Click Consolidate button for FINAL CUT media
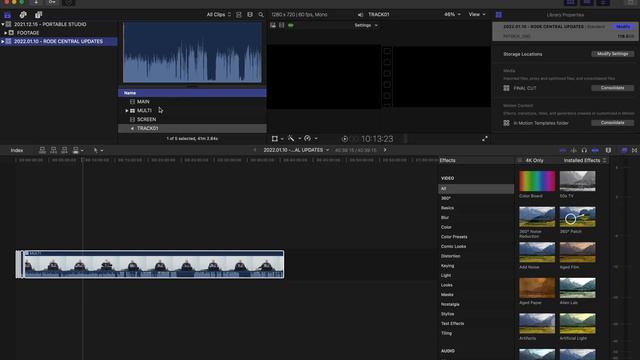 (x=612, y=88)
